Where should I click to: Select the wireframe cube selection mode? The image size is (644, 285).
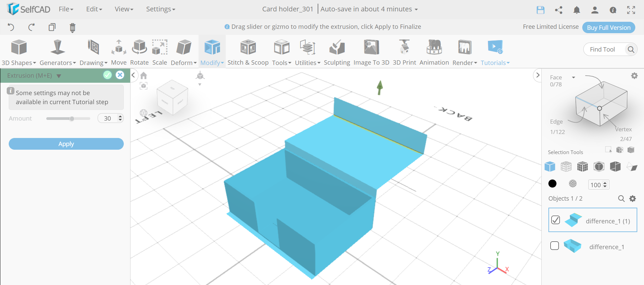pos(566,166)
